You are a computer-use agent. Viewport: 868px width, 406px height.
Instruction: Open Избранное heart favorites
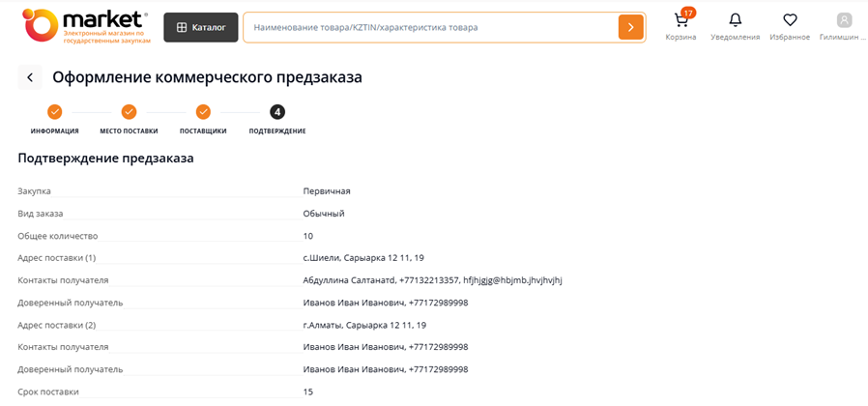[790, 21]
